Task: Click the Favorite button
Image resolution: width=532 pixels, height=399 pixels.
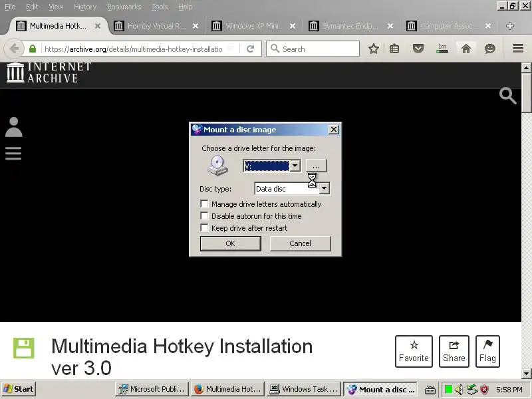Action: pyautogui.click(x=414, y=351)
